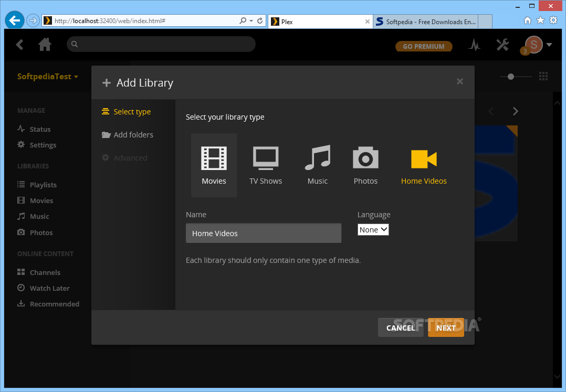
Task: Open browser home icon
Action: (527, 20)
